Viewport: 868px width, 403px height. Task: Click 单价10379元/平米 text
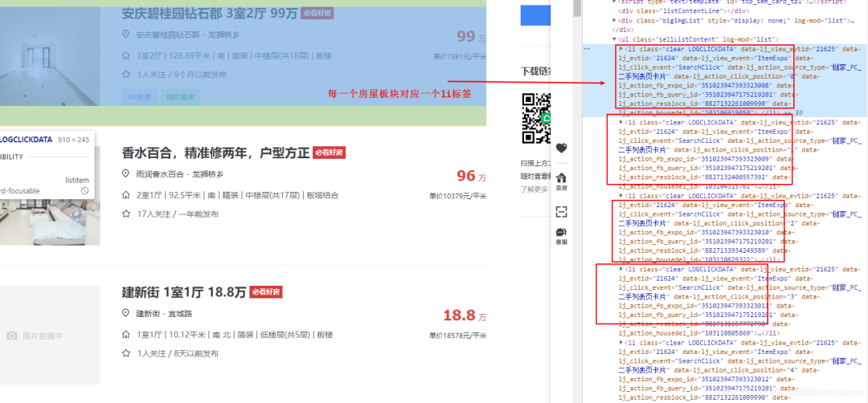[457, 196]
